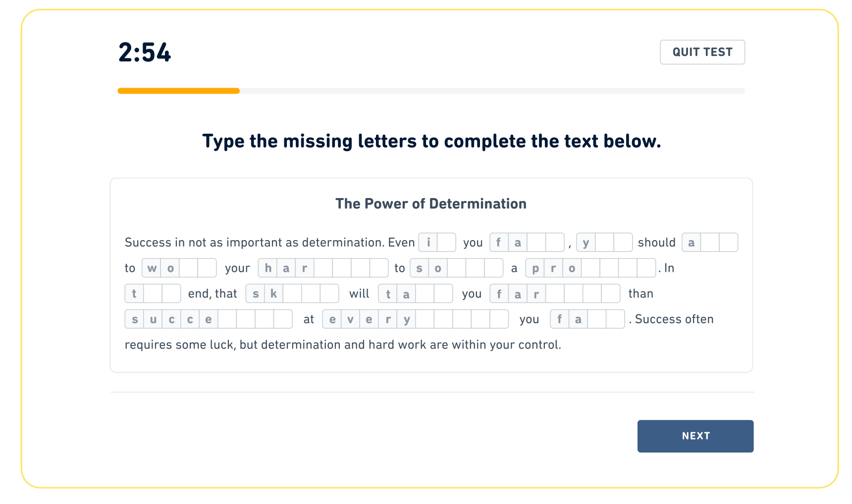Click first empty box in the 'succe' word
Viewport: 852px width, 504px height.
[x=227, y=319]
